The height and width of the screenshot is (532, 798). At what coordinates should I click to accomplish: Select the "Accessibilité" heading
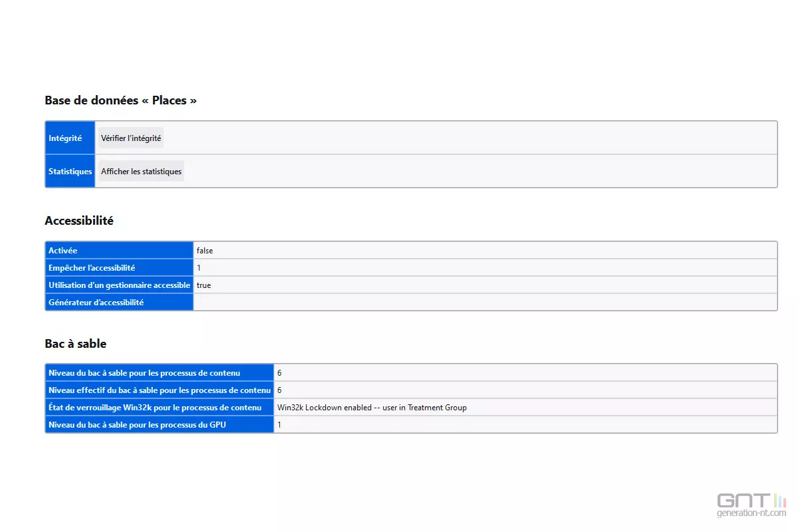[79, 221]
